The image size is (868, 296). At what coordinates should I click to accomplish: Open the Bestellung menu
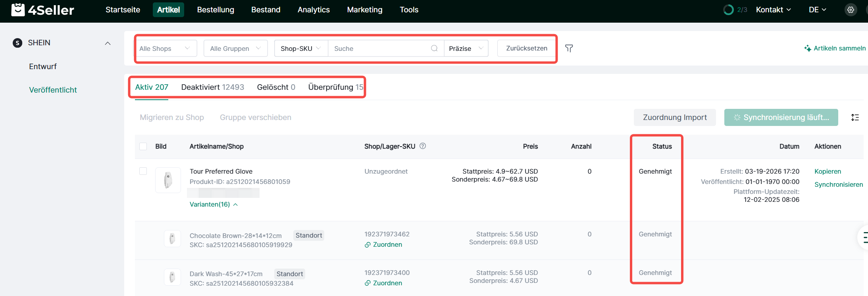[216, 10]
